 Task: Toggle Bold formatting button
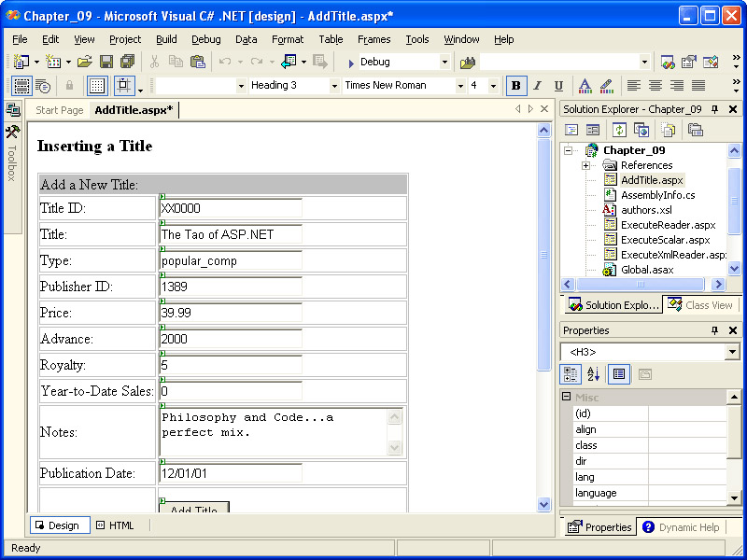(515, 86)
